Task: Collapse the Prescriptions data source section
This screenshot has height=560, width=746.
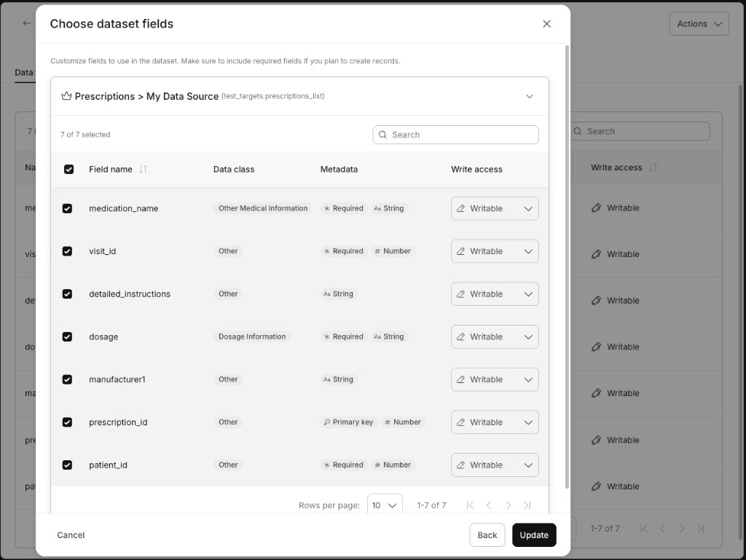Action: (529, 97)
